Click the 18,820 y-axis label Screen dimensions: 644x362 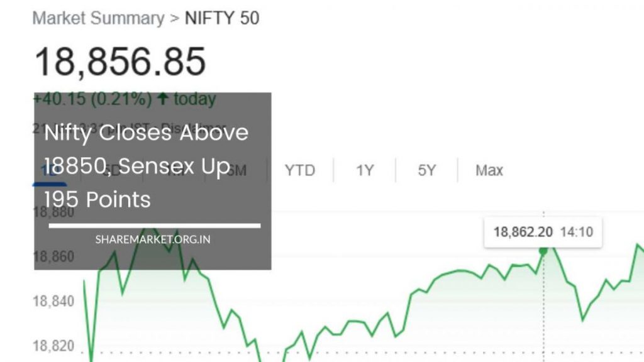click(x=53, y=346)
